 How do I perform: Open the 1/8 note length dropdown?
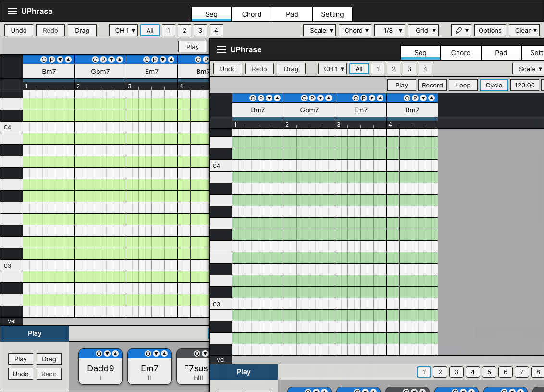[390, 31]
